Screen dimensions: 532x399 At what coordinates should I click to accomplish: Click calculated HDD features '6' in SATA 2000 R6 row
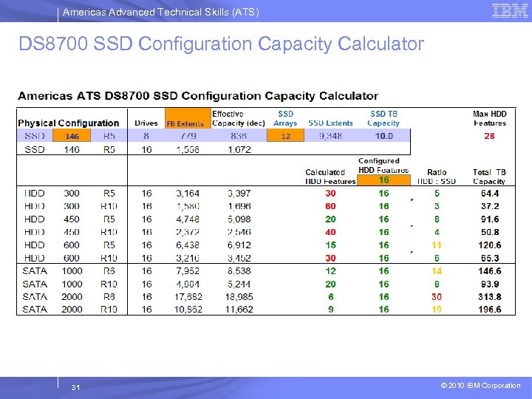click(x=331, y=297)
